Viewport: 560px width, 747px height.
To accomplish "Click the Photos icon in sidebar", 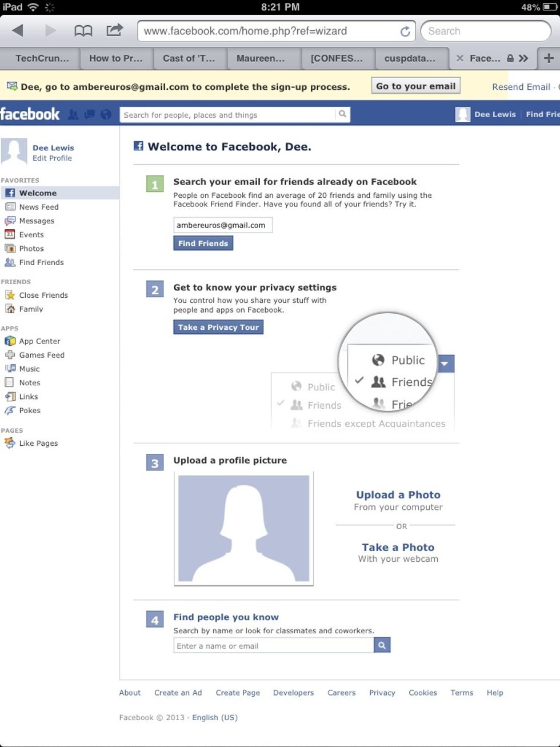I will (x=10, y=248).
